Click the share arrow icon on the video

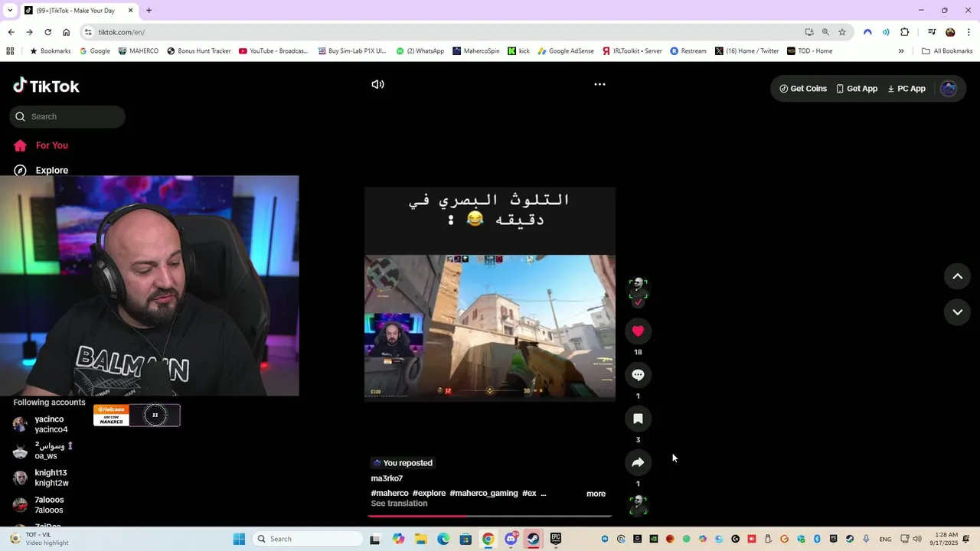[638, 462]
